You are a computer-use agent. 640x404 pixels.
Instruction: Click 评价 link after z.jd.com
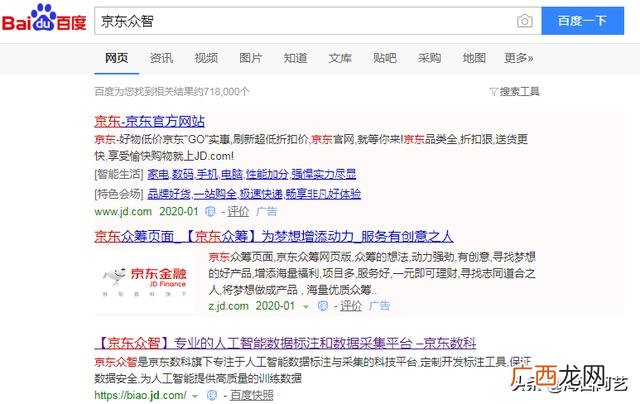coord(351,306)
